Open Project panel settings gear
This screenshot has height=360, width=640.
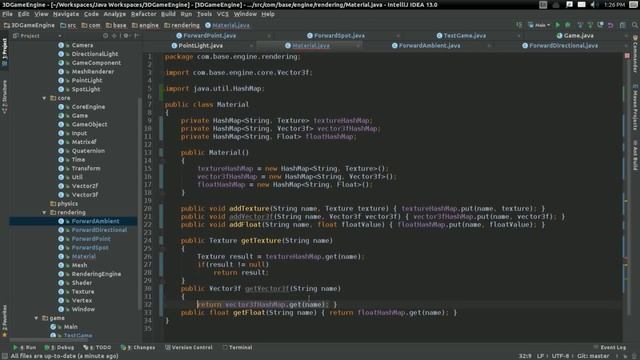126,36
